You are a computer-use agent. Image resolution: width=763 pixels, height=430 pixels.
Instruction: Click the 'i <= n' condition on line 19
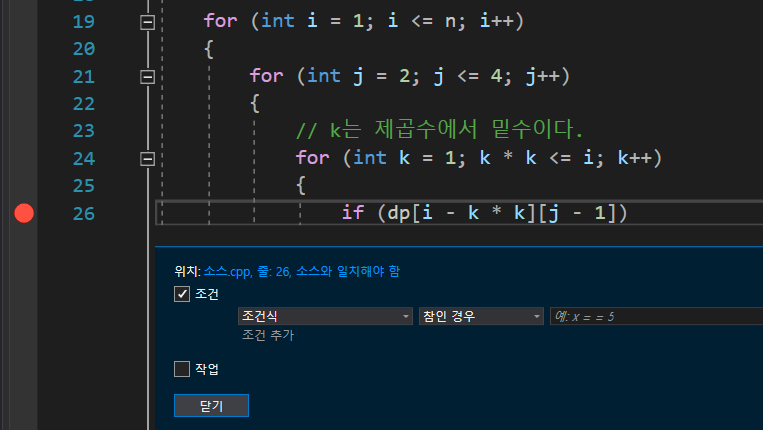pyautogui.click(x=423, y=21)
